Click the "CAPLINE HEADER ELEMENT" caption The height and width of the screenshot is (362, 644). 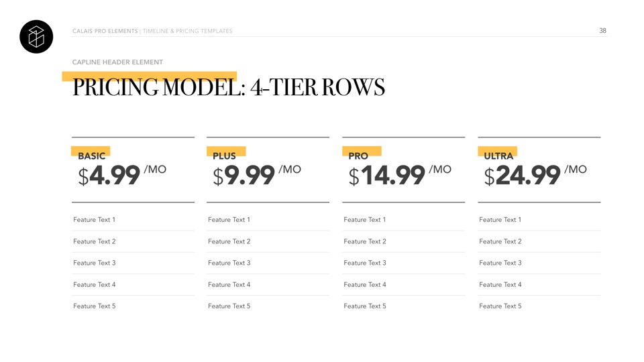[x=117, y=62]
